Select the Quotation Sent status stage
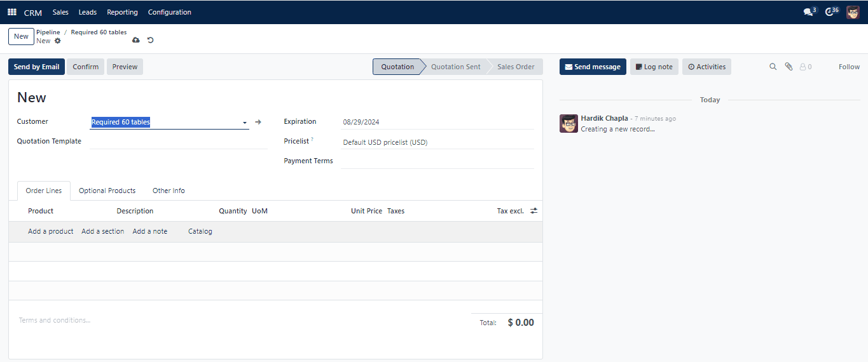The height and width of the screenshot is (362, 868). click(x=455, y=67)
